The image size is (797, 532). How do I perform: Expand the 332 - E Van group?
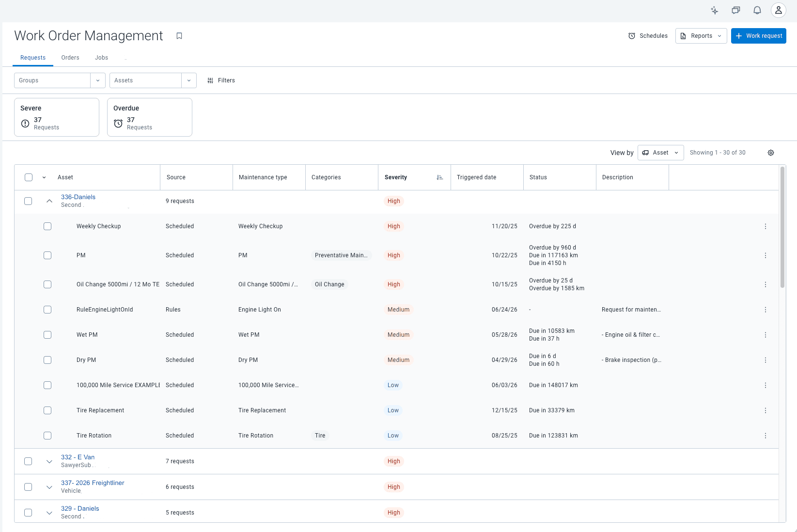49,461
